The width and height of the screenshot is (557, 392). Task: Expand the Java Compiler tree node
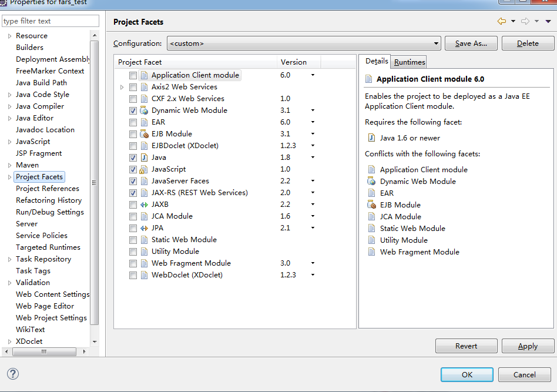click(9, 106)
